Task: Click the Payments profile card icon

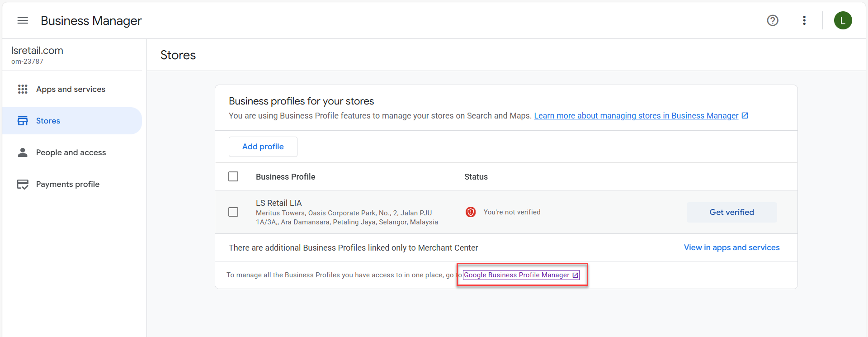Action: tap(23, 184)
